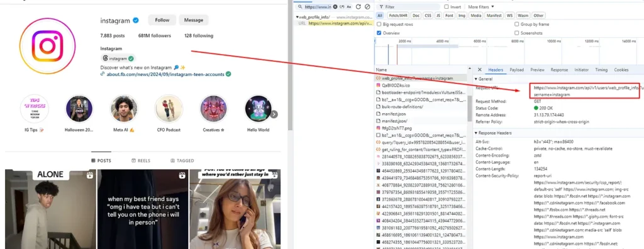View the 128 following list
The image size is (644, 249).
pos(199,36)
